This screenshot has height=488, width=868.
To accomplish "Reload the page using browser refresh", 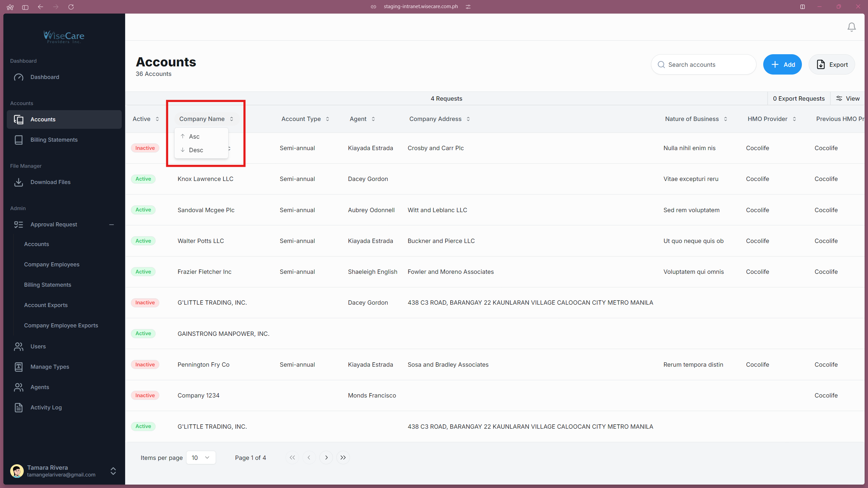I will point(71,7).
